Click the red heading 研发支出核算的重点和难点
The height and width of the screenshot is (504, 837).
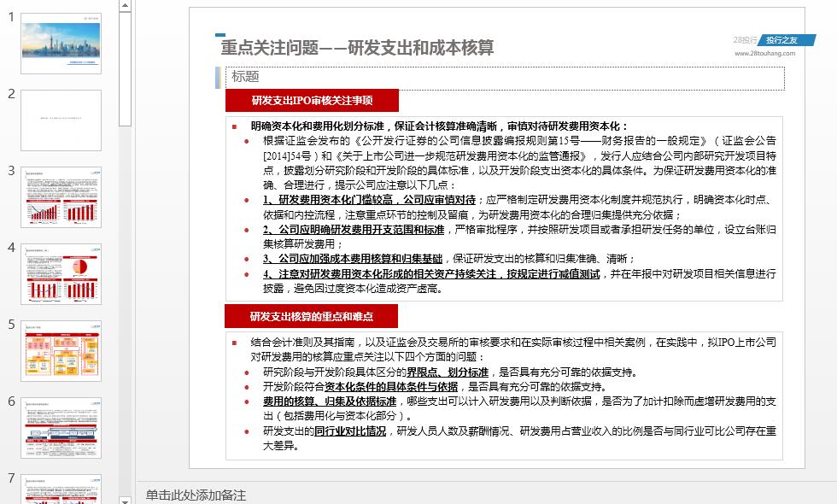pyautogui.click(x=311, y=317)
